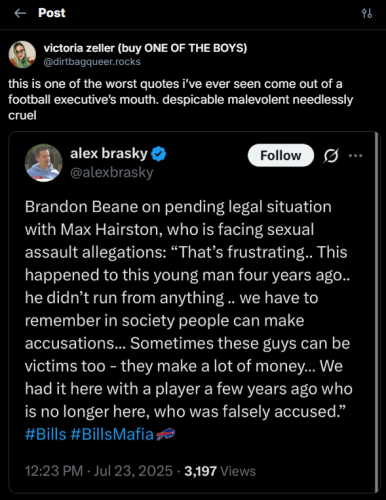This screenshot has height=500, width=386.
Task: Click the Post header title
Action: tap(52, 13)
